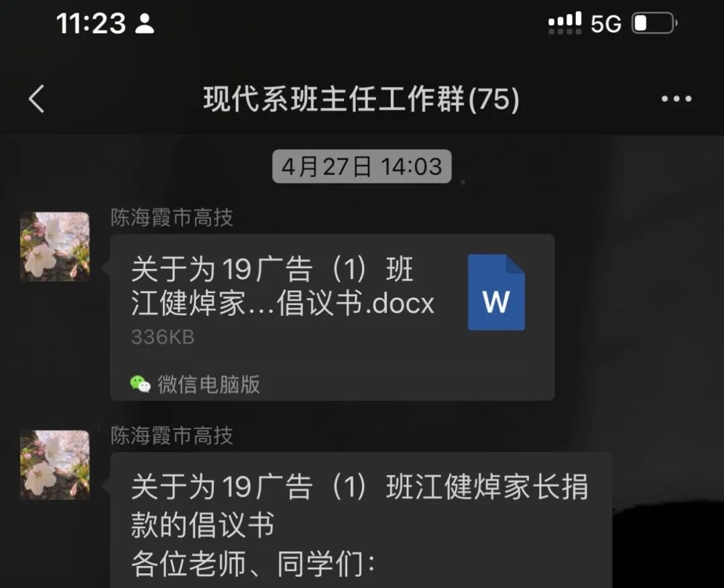Tap the 微信电脑版 source label
This screenshot has height=588, width=724.
tap(208, 384)
